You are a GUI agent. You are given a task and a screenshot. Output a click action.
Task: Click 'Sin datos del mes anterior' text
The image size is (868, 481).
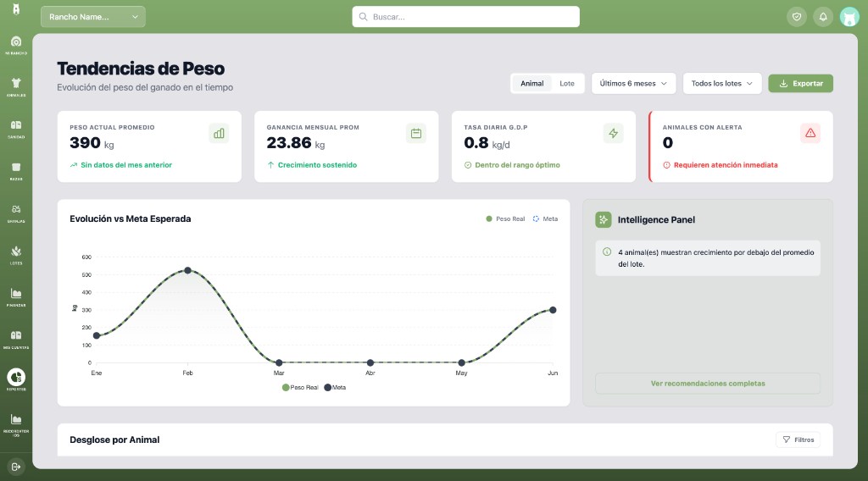[x=126, y=165]
